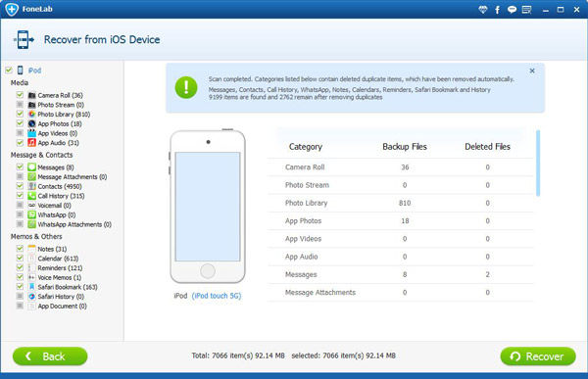Click the iPod device icon in sidebar
This screenshot has height=379, width=588.
click(x=21, y=71)
